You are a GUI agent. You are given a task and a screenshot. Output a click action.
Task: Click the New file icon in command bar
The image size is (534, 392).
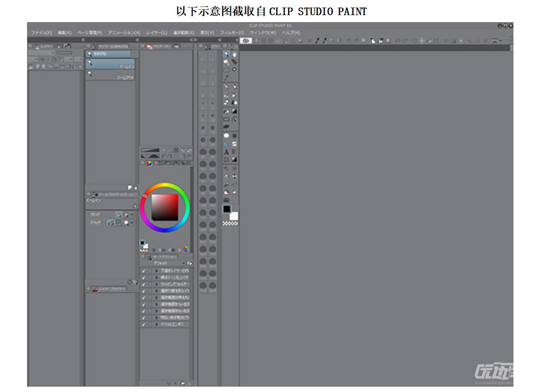pyautogui.click(x=373, y=41)
